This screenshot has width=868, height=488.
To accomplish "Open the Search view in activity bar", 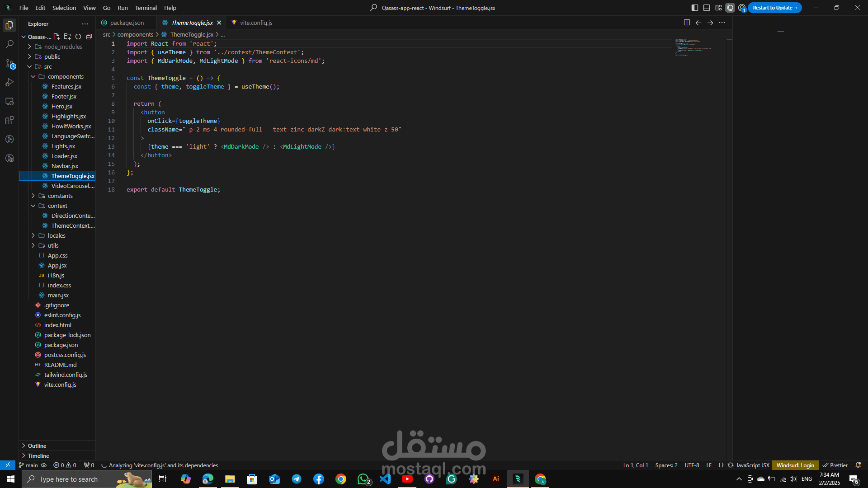I will click(9, 44).
